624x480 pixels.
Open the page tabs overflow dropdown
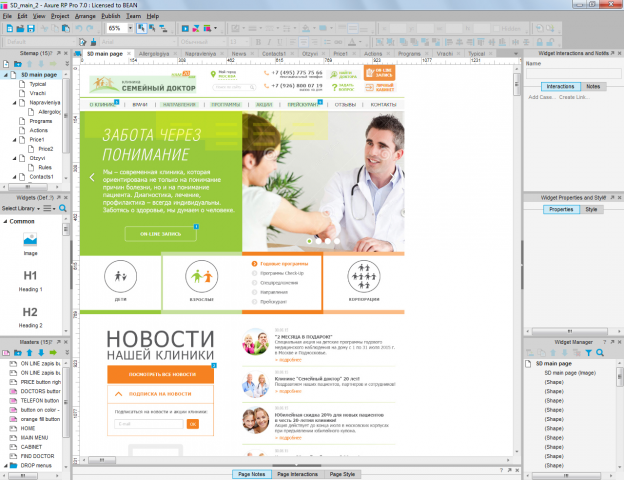point(516,54)
